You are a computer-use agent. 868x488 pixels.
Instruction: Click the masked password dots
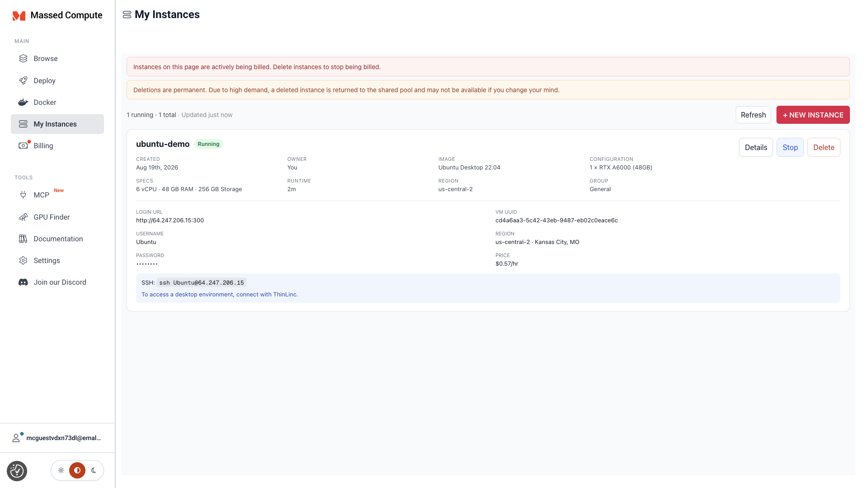pyautogui.click(x=147, y=264)
